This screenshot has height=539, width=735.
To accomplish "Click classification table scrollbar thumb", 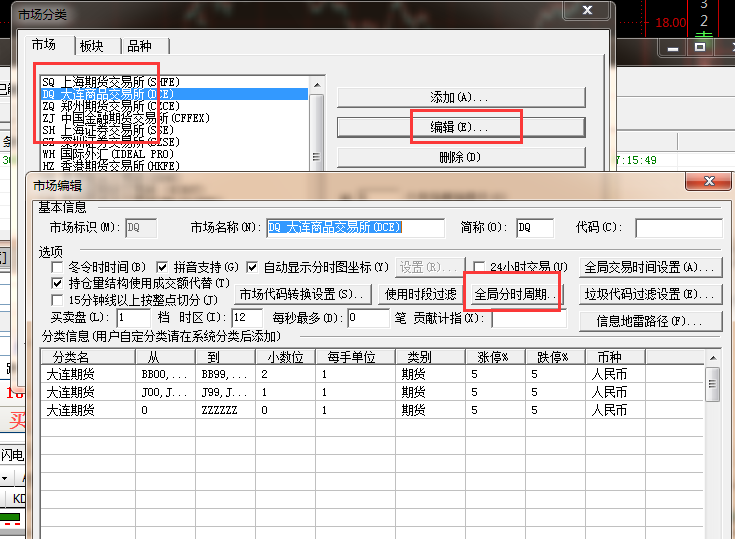I will click(712, 384).
